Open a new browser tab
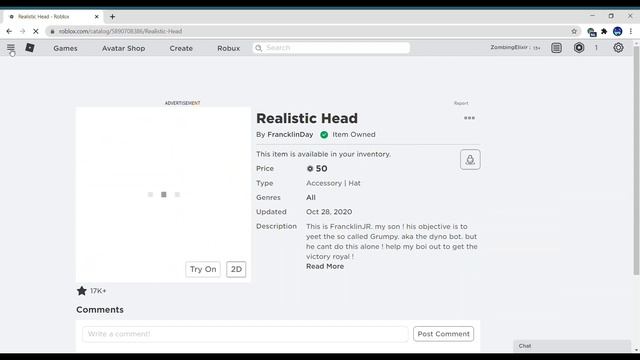This screenshot has height=360, width=640. coord(112,17)
